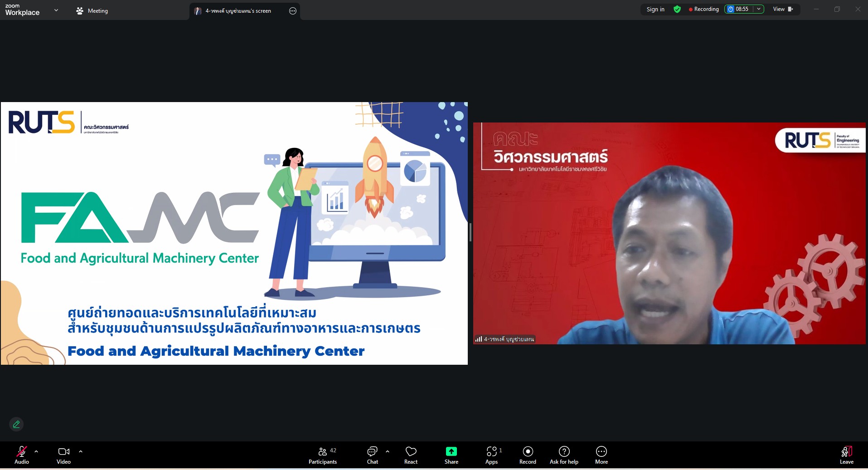The width and height of the screenshot is (868, 470).
Task: Leave the meeting
Action: pyautogui.click(x=847, y=455)
